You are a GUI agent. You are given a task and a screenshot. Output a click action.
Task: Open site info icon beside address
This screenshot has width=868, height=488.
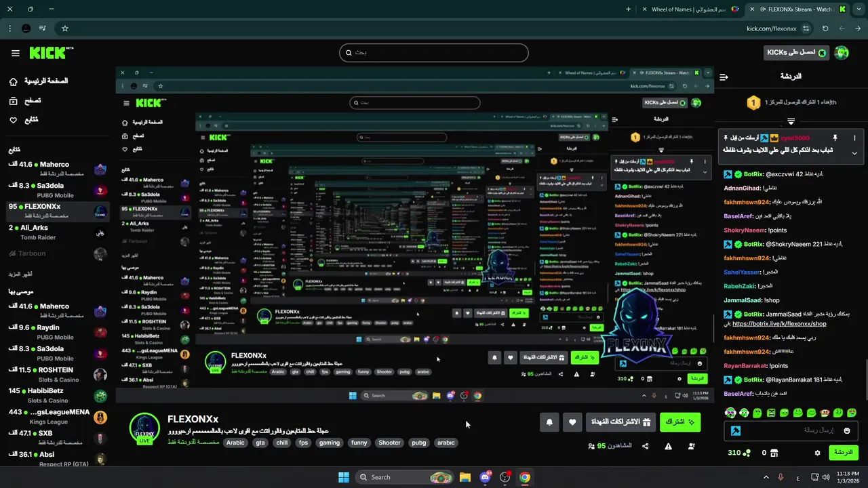click(806, 28)
